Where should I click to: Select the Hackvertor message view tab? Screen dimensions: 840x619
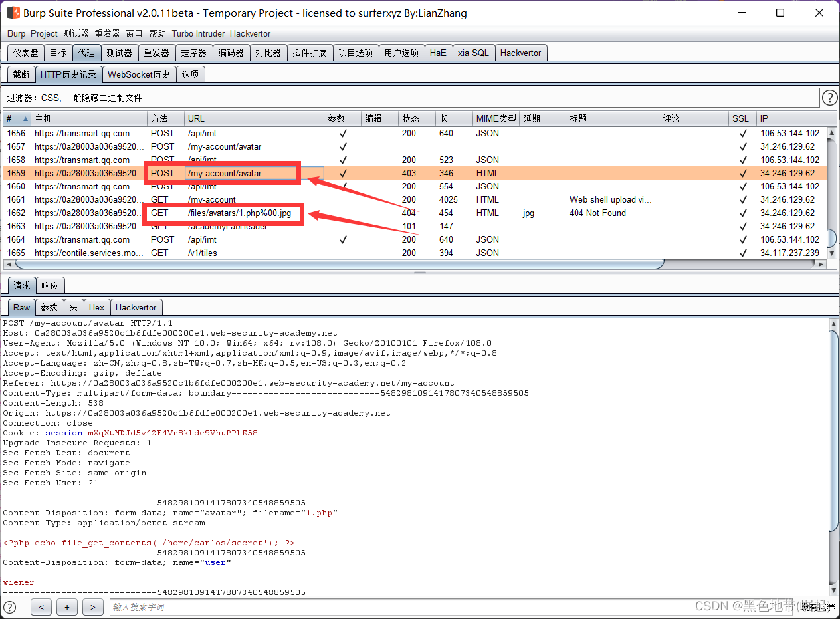tap(136, 307)
